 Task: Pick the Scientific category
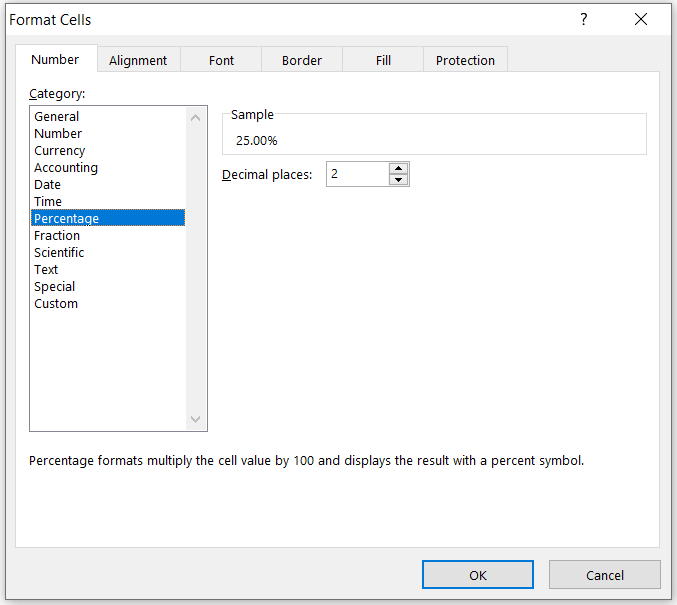108,253
